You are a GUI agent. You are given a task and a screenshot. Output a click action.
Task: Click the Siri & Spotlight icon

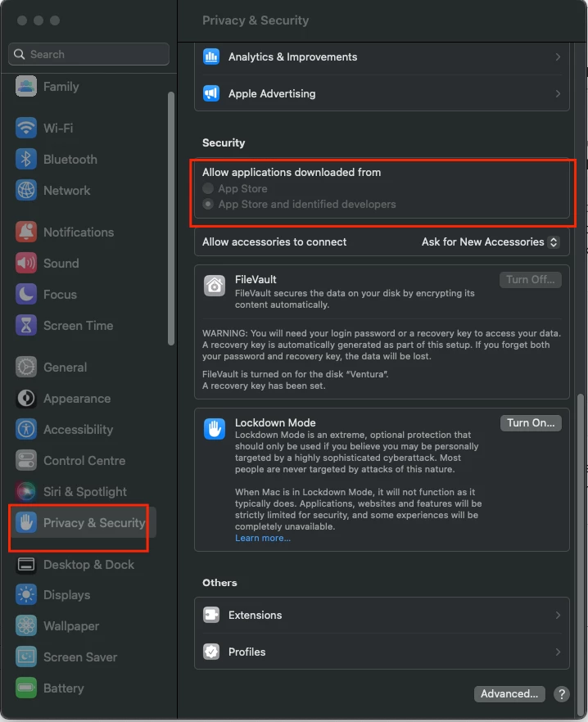point(26,491)
